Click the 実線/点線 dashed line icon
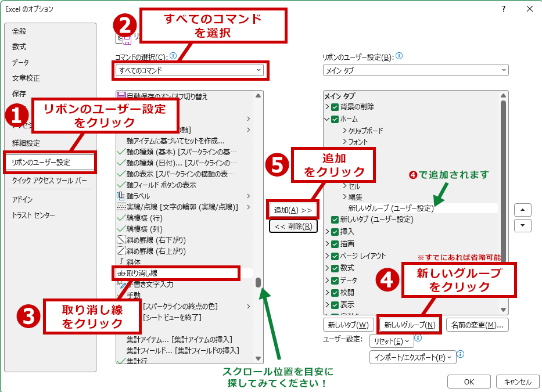 click(x=121, y=207)
